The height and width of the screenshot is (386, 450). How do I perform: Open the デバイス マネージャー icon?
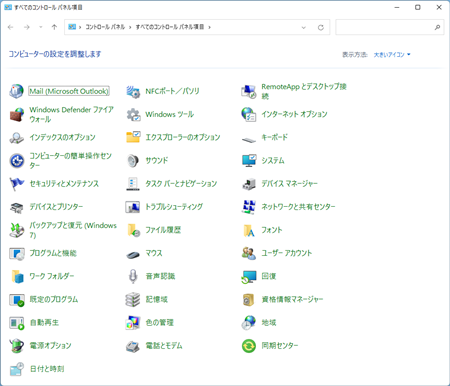click(249, 184)
